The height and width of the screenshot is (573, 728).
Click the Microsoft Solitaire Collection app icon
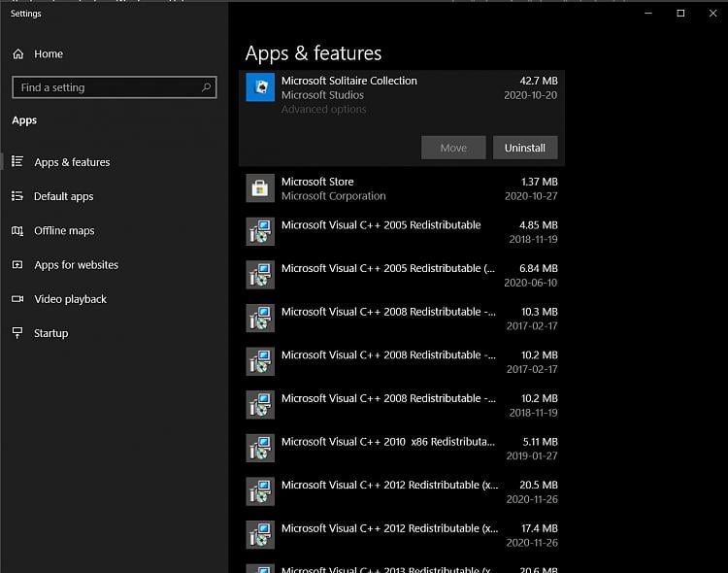pyautogui.click(x=260, y=86)
